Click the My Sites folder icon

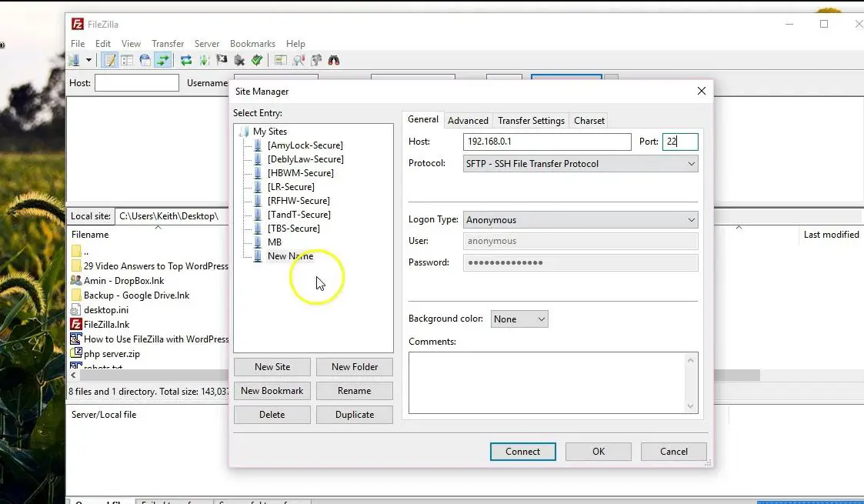[x=244, y=131]
